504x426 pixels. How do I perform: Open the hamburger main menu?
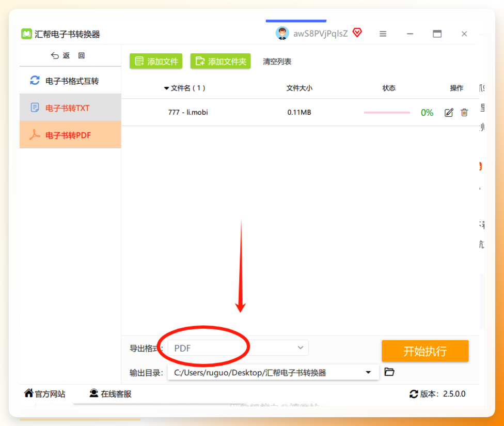(383, 34)
